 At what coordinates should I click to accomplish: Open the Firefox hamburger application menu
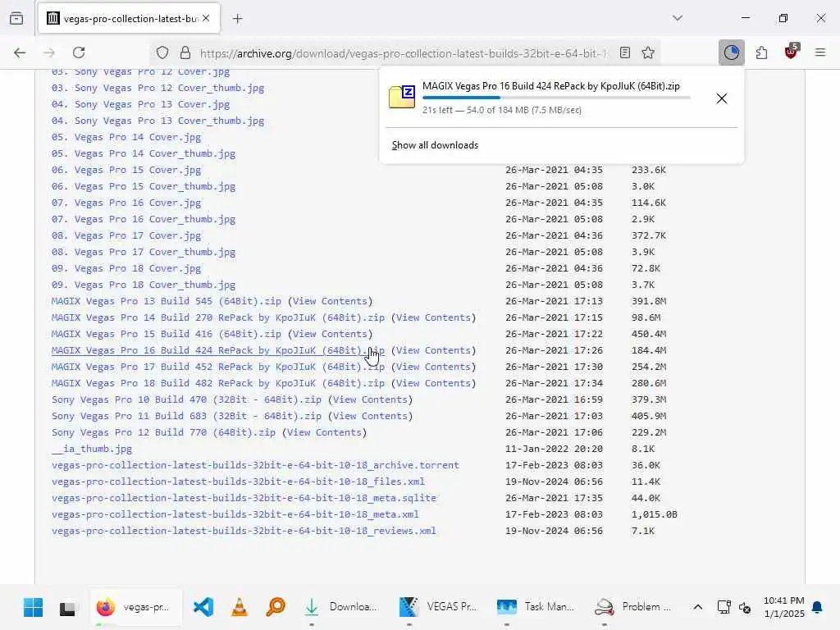(820, 52)
